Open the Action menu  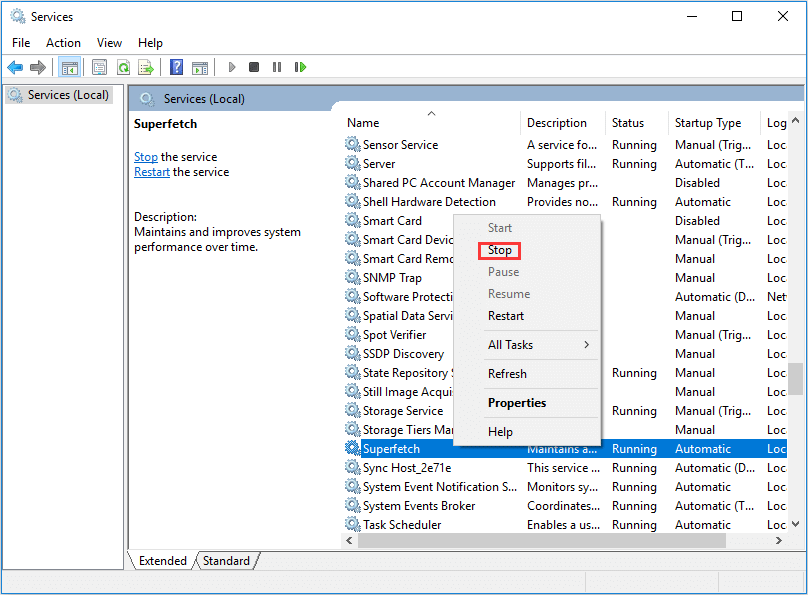(x=63, y=42)
